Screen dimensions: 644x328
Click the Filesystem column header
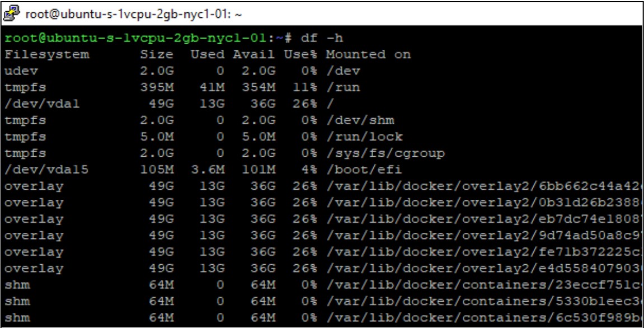pos(47,54)
